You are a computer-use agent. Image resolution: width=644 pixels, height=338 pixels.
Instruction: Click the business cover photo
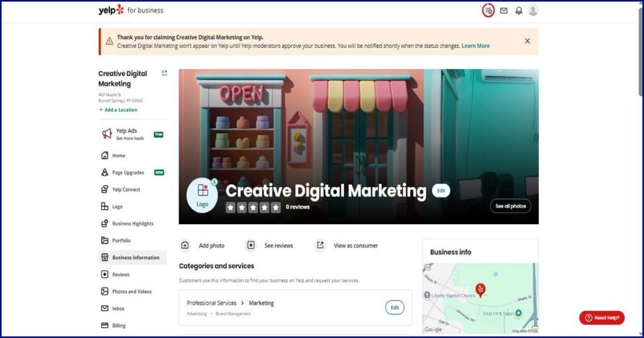pos(358,146)
